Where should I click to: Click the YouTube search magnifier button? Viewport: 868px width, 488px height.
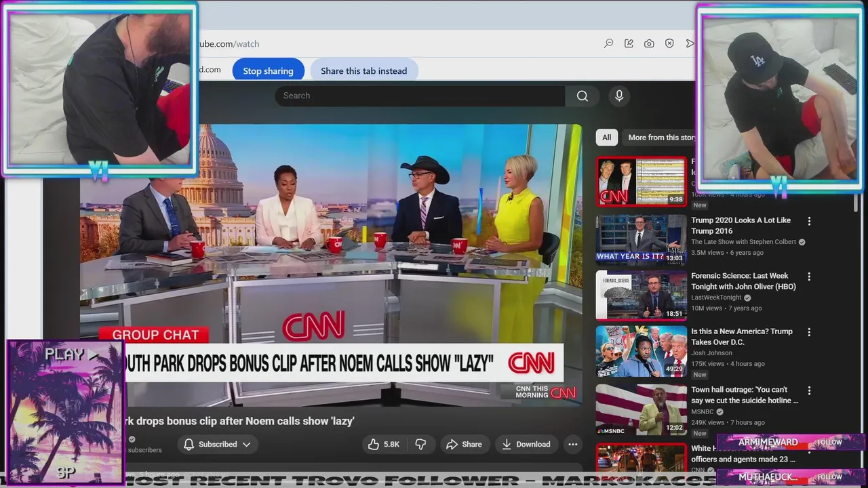[x=582, y=96]
